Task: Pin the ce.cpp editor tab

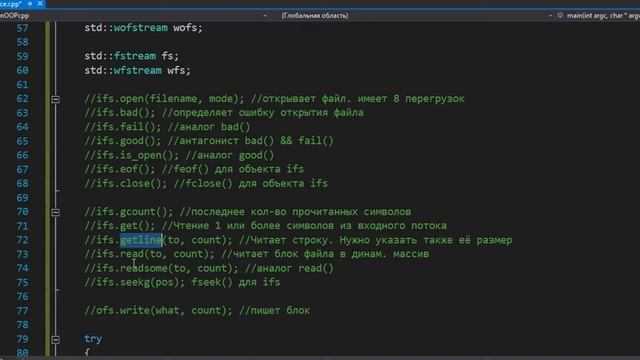Action: point(30,4)
